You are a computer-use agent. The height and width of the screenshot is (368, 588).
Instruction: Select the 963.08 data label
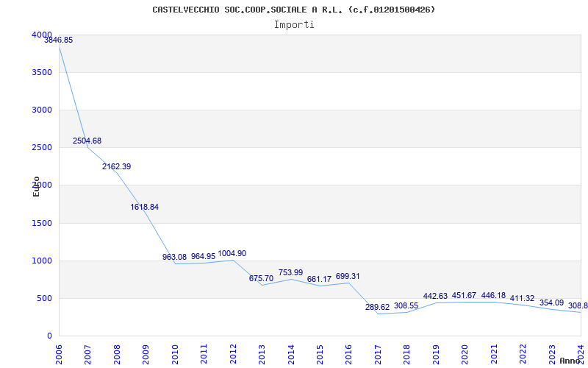pos(174,257)
